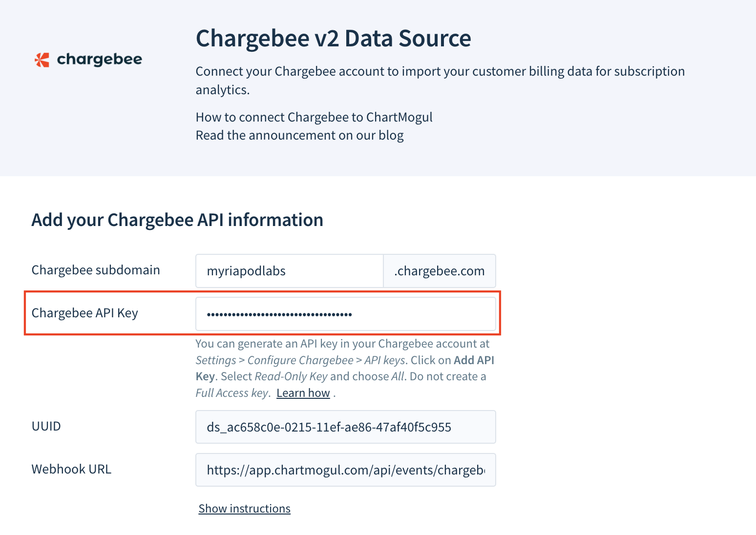The width and height of the screenshot is (756, 535).
Task: Click Add your Chargebee API information heading
Action: (177, 220)
